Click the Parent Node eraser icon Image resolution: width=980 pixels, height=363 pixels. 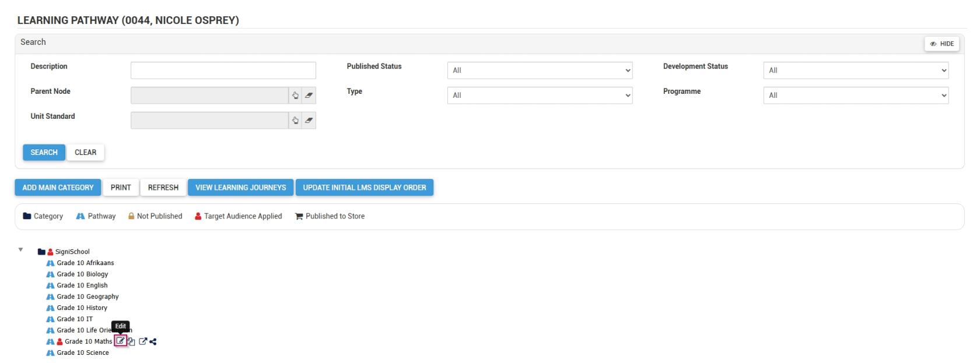[309, 96]
